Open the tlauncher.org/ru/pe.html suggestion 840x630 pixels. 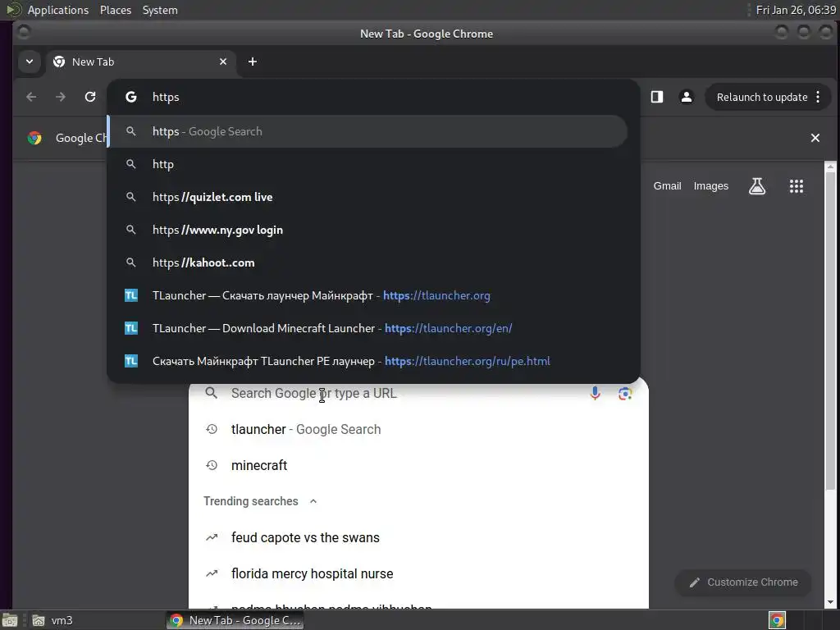click(x=367, y=361)
